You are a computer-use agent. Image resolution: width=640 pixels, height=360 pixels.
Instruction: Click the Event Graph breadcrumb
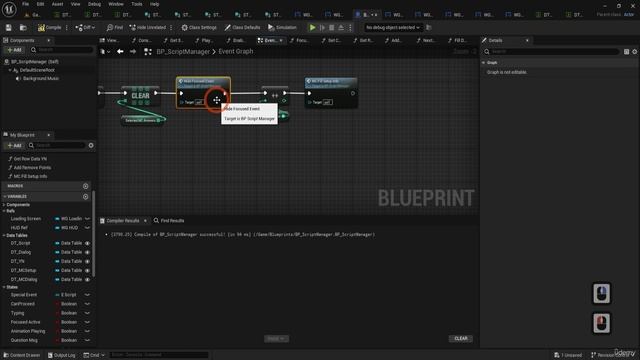point(236,52)
